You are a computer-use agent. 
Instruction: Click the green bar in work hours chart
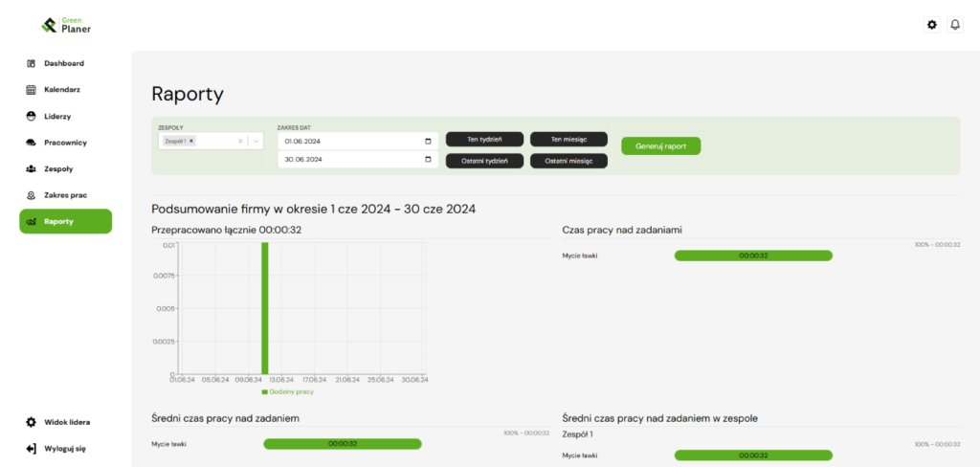[265, 308]
